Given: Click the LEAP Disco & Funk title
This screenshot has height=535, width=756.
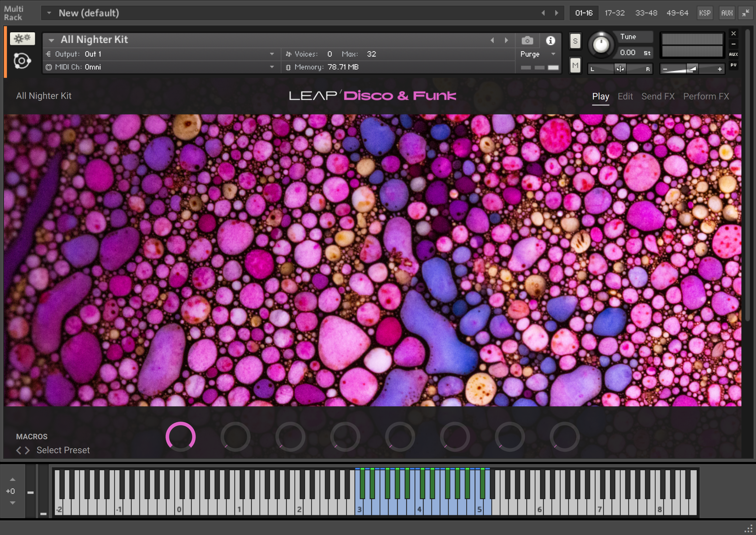Looking at the screenshot, I should pos(373,95).
